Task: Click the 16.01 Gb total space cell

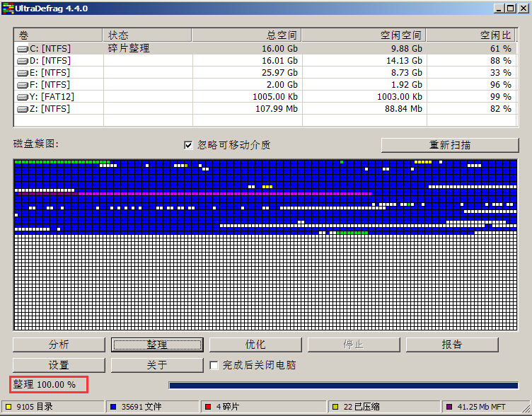Action: coord(279,61)
